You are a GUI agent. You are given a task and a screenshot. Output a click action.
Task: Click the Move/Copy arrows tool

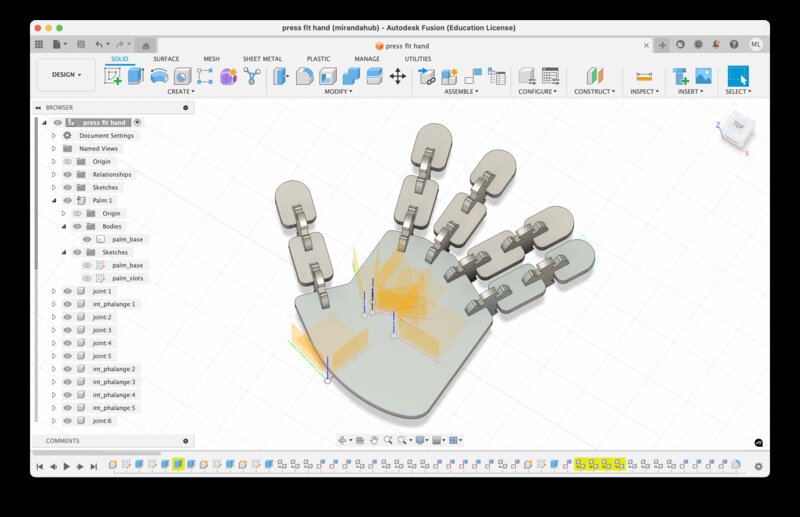[x=397, y=76]
